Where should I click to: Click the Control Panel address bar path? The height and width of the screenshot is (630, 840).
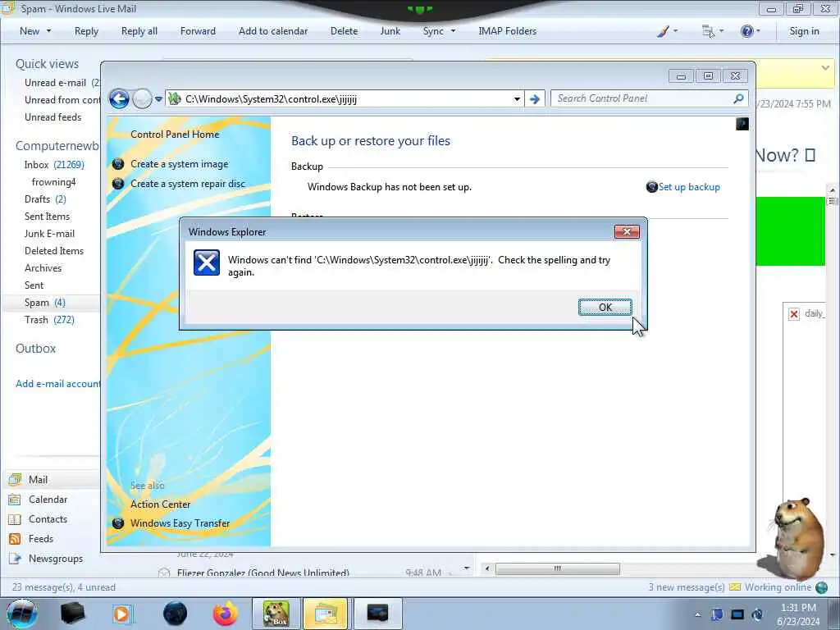pos(271,99)
